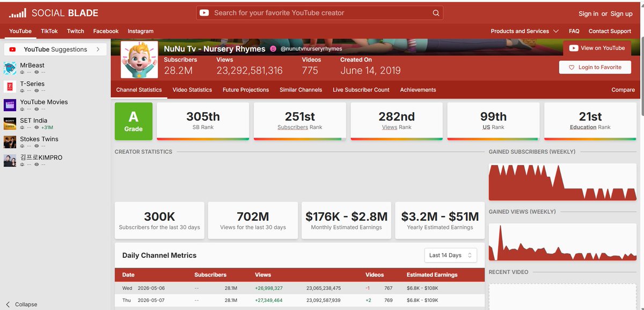Click the SET India suggestion name
The image size is (644, 310).
tap(34, 120)
